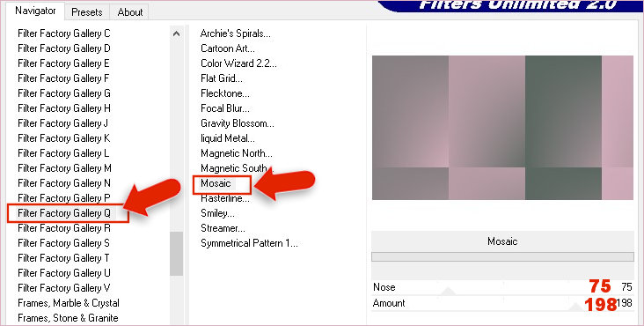Pick the Gravity Blossom filter
The image size is (644, 326).
tap(238, 123)
